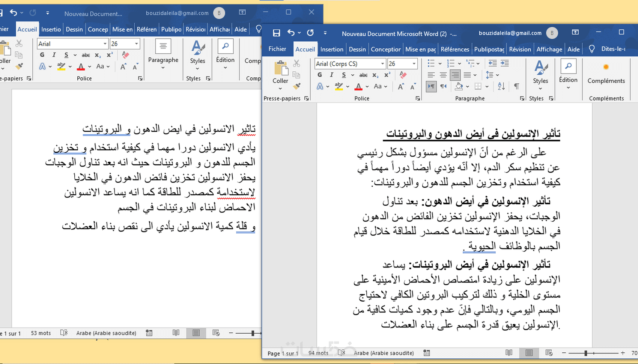The height and width of the screenshot is (364, 638).
Task: Copy selection in front Word window
Action: (296, 75)
